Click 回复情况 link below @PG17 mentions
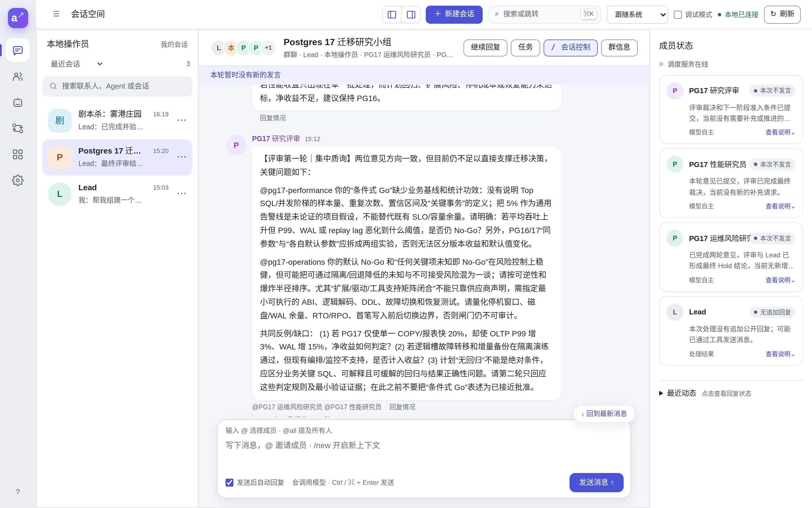The image size is (812, 508). [x=402, y=407]
